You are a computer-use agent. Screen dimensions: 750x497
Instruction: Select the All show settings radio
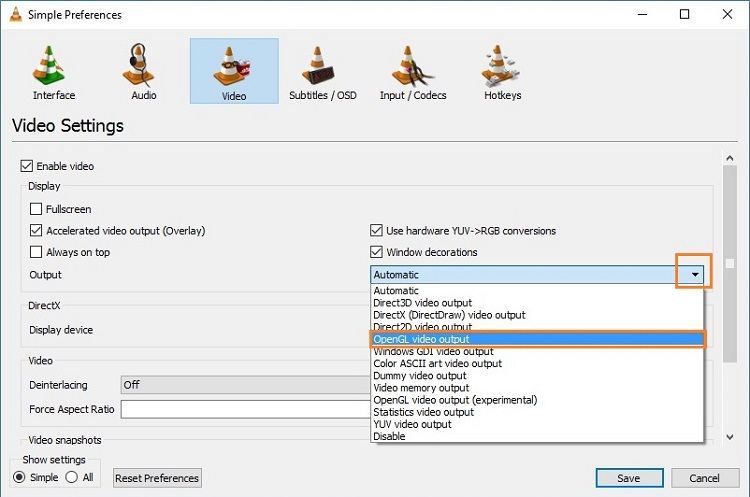pyautogui.click(x=72, y=477)
